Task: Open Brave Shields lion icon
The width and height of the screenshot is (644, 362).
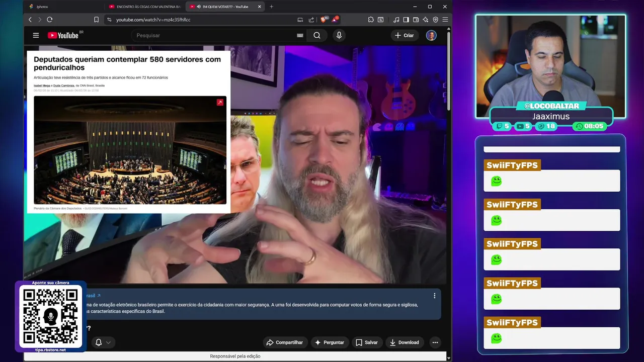Action: pos(324,20)
